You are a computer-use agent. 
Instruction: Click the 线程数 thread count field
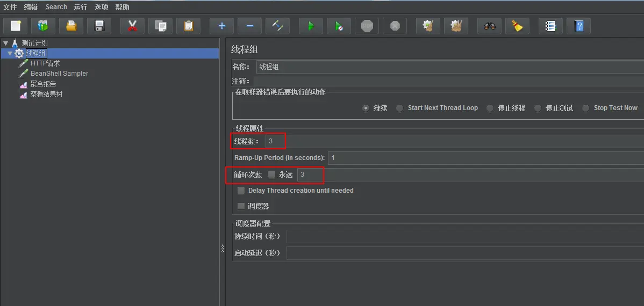click(x=455, y=142)
